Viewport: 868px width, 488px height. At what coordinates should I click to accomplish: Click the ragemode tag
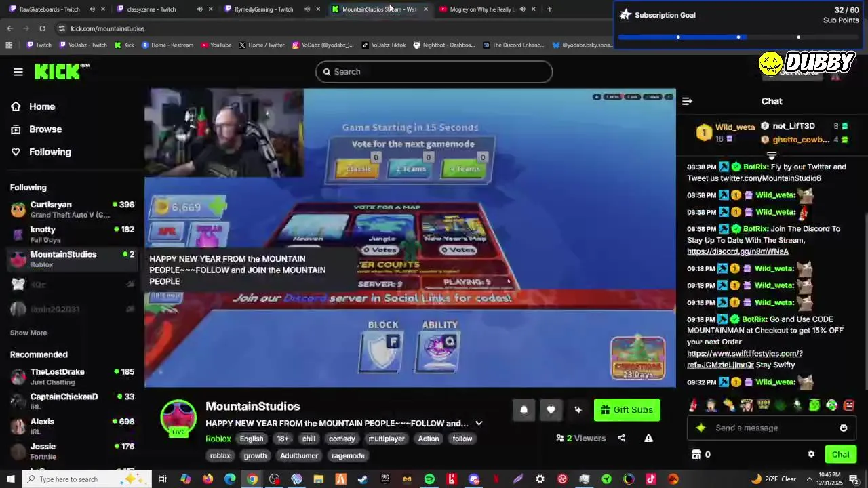tap(348, 455)
